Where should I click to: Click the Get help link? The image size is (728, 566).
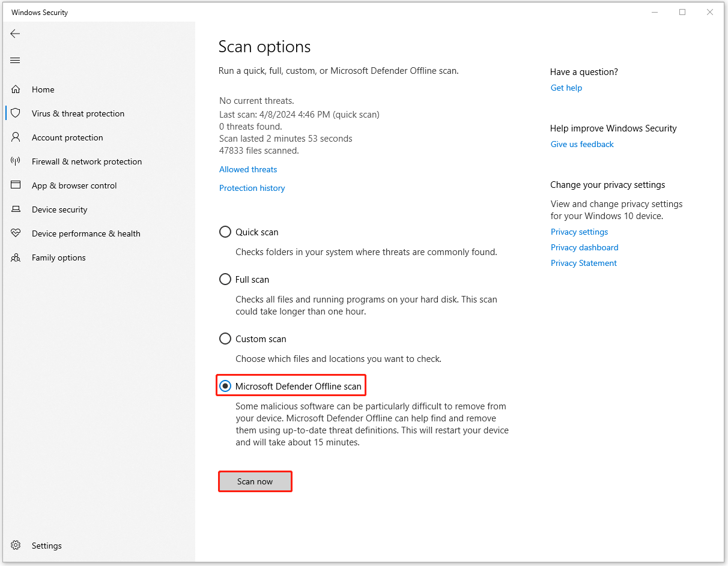coord(566,88)
